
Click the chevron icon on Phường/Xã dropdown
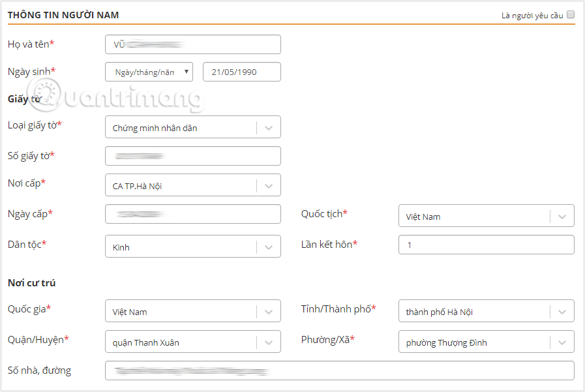[x=562, y=341]
